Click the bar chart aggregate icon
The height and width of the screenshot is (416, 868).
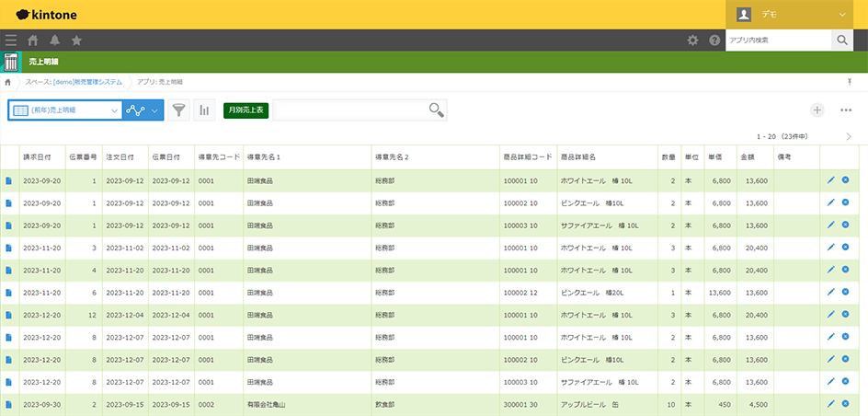(x=203, y=110)
